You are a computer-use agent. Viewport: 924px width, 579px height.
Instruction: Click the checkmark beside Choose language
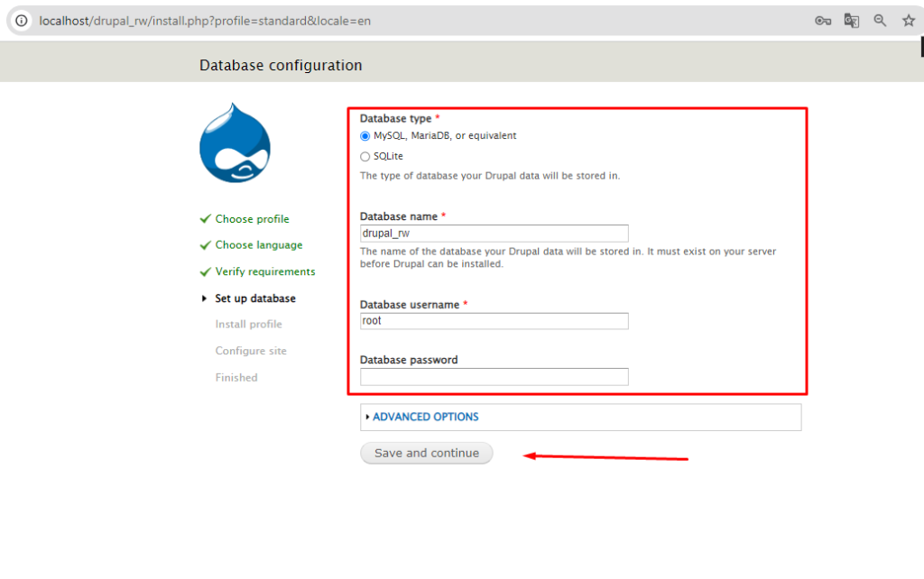(x=205, y=245)
